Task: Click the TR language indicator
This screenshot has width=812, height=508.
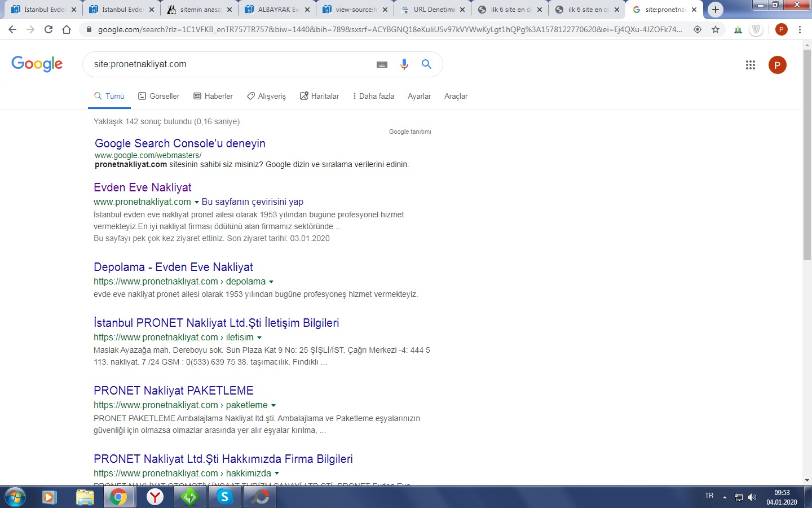Action: [x=709, y=496]
